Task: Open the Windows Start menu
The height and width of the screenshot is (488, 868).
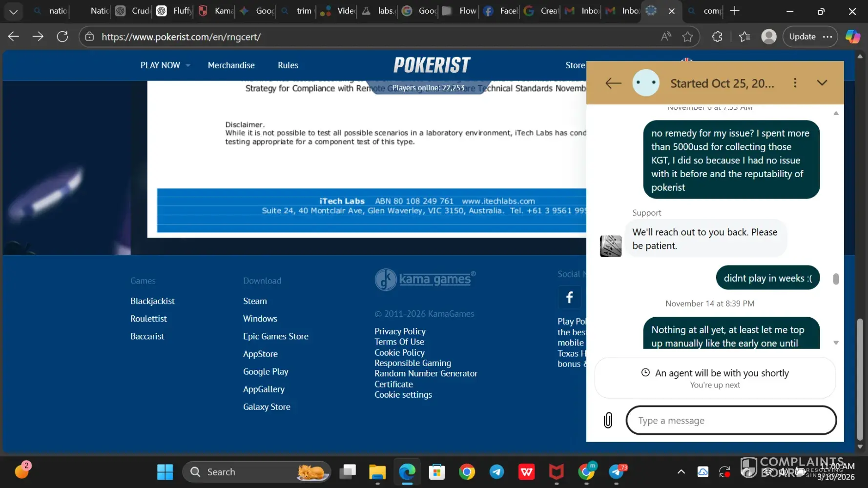Action: 165,472
